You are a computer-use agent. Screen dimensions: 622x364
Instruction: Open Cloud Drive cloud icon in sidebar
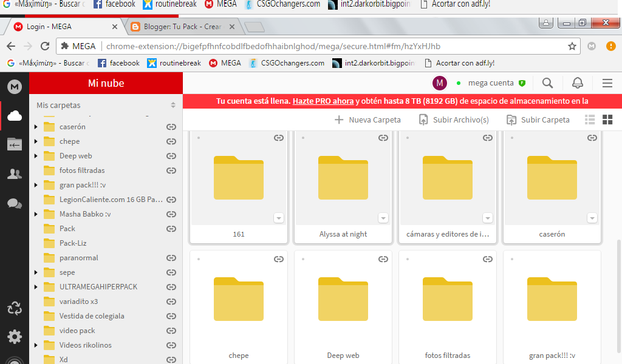(15, 116)
